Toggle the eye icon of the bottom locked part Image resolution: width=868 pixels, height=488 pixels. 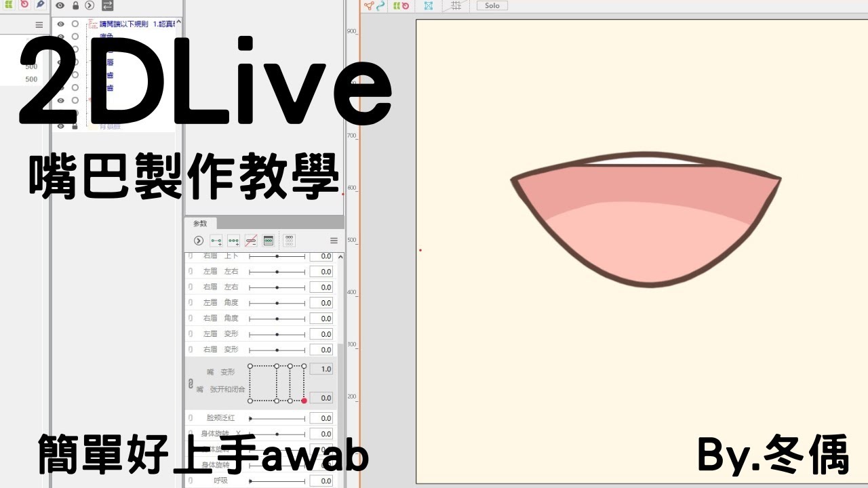[60, 126]
